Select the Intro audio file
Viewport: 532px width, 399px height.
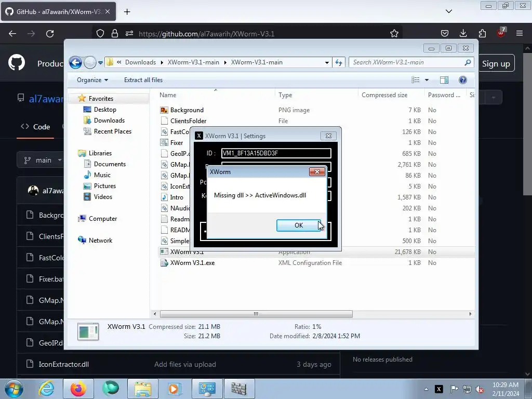[177, 197]
